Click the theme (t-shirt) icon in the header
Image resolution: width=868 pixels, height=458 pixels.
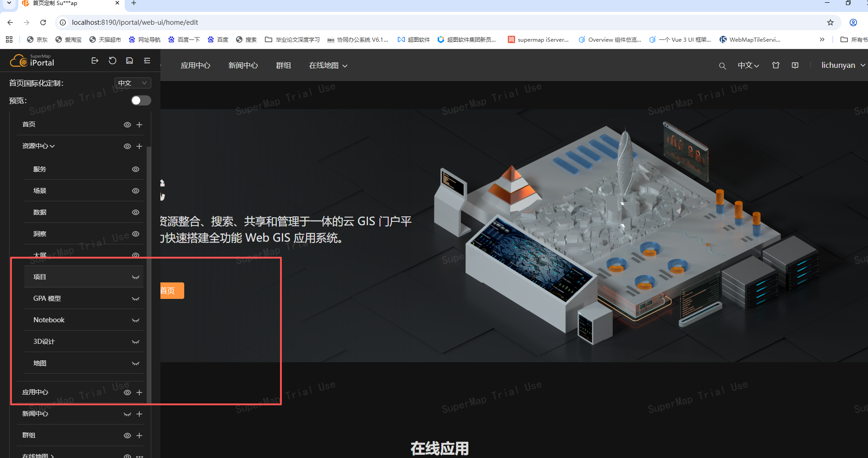point(775,66)
